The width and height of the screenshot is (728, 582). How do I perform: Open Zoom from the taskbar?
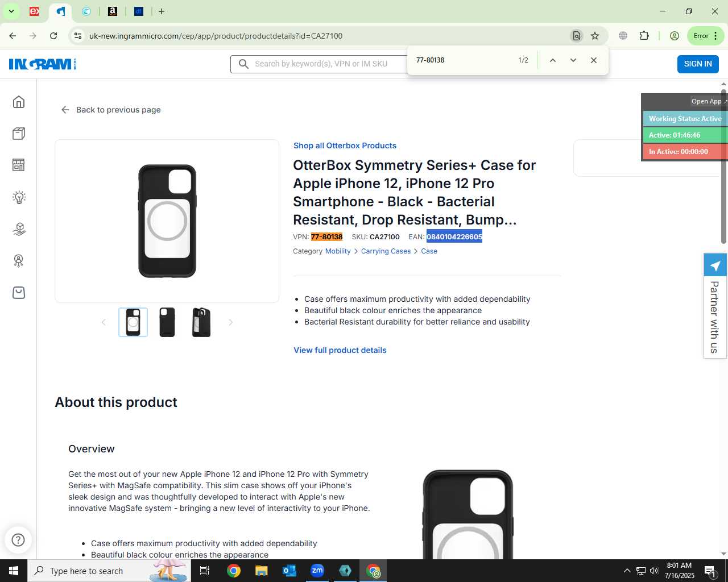click(x=317, y=571)
